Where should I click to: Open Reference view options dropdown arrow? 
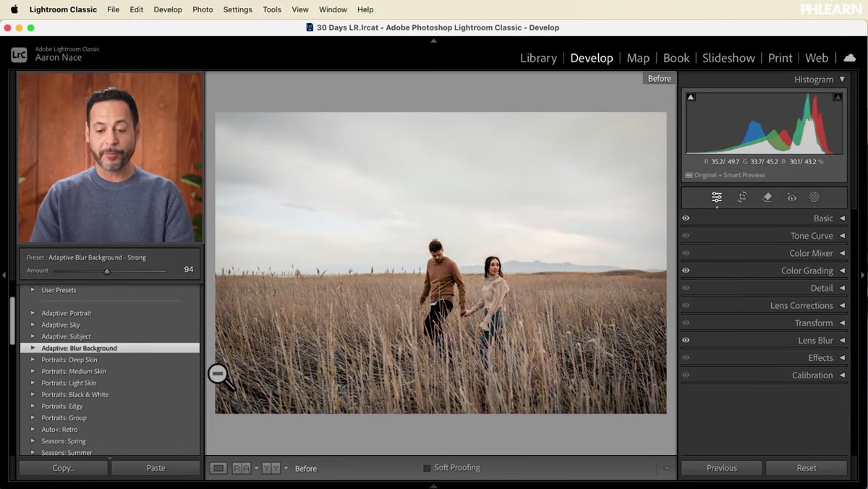coord(256,468)
